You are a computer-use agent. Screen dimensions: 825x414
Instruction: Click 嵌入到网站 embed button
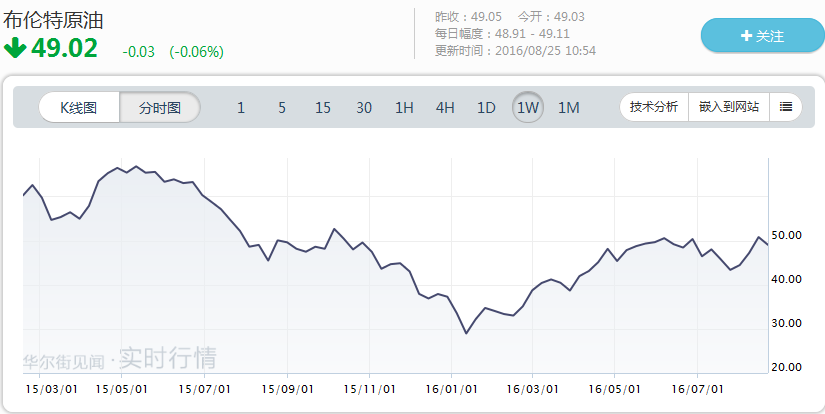pyautogui.click(x=728, y=107)
